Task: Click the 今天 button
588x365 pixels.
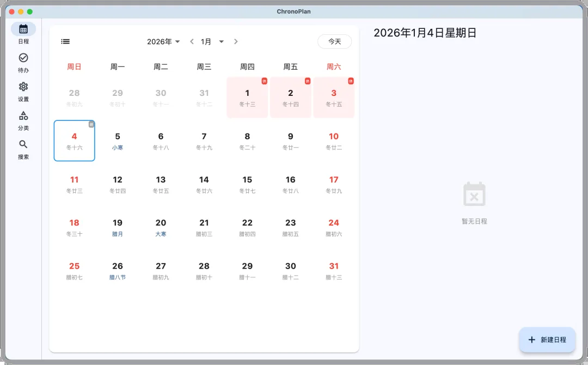Action: 334,41
